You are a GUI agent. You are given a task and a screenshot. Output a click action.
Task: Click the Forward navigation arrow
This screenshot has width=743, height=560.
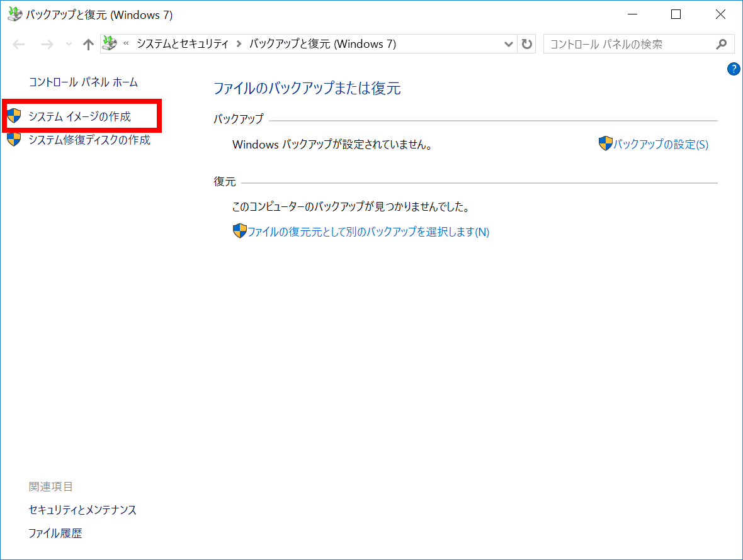point(47,45)
